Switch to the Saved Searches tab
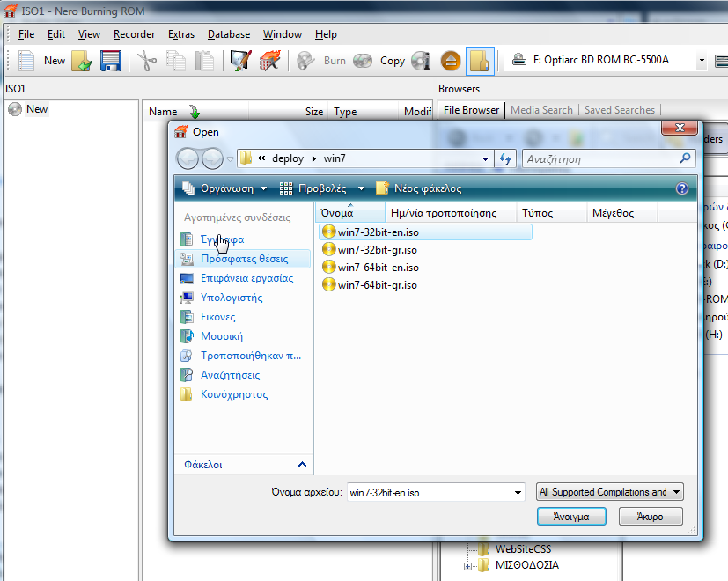Screen dimensions: 728x581 pos(620,110)
